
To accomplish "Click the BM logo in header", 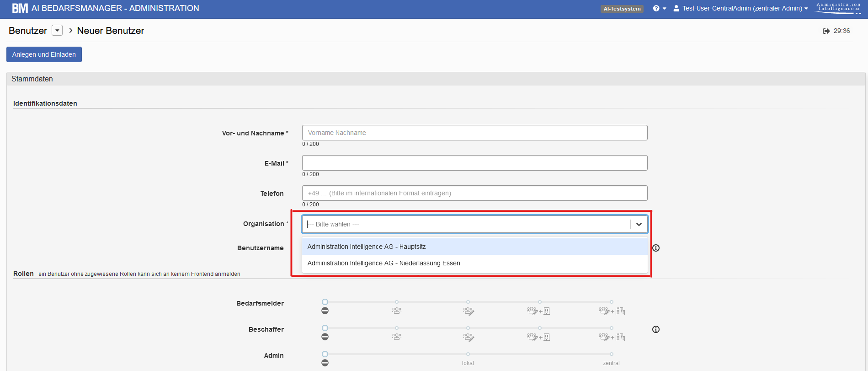I will 20,8.
